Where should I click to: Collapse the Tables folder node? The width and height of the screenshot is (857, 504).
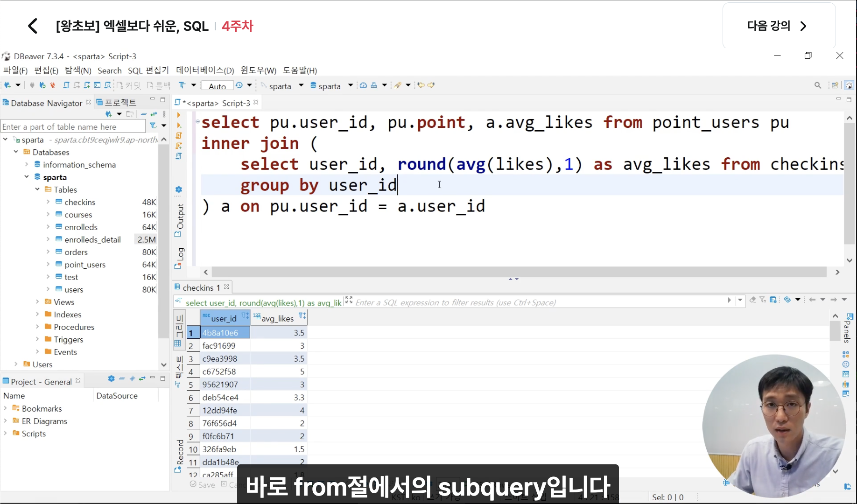point(37,189)
